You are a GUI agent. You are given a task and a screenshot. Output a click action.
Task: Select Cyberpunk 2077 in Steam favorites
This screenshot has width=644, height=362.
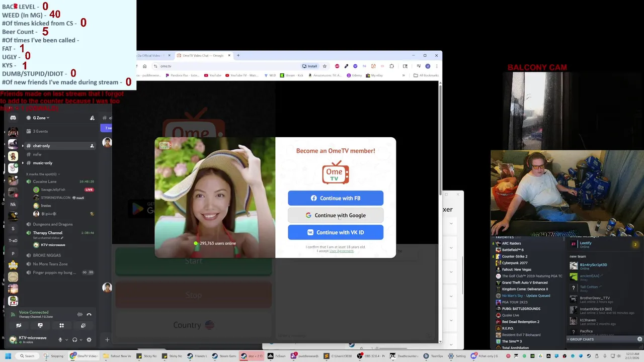[x=514, y=263]
